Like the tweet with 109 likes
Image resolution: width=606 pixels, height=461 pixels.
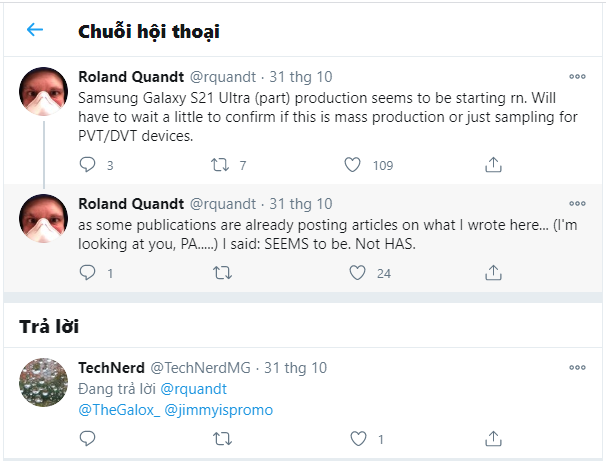tap(352, 164)
